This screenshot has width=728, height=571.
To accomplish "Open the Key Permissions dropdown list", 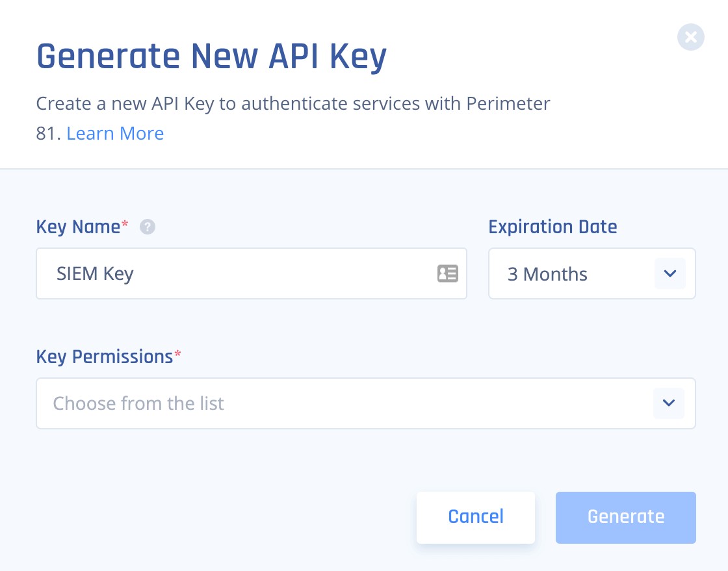I will tap(366, 403).
